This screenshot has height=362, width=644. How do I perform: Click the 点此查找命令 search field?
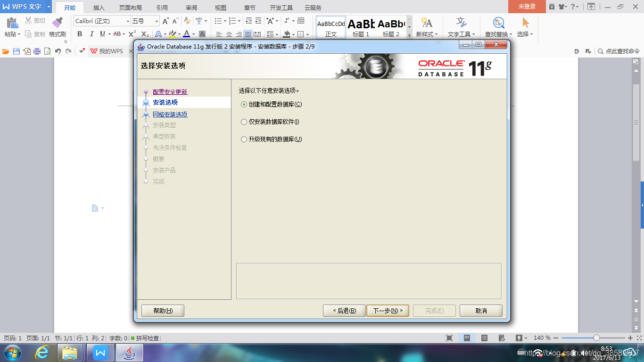point(619,51)
